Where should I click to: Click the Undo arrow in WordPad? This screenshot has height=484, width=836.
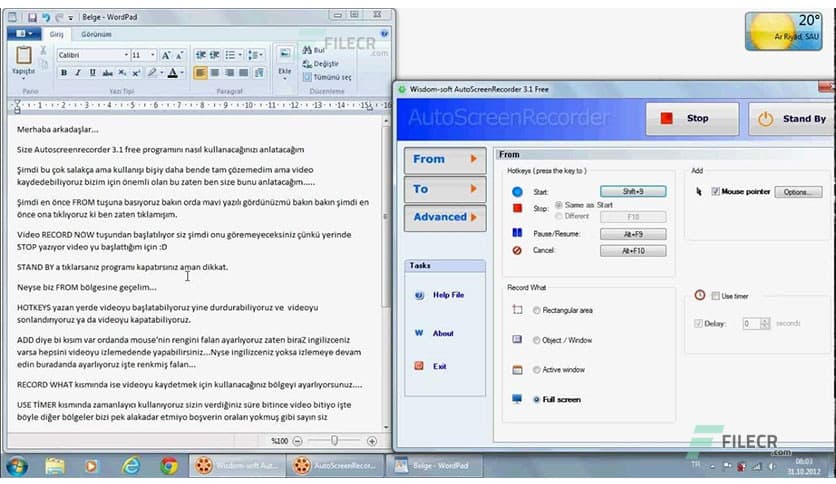click(46, 18)
